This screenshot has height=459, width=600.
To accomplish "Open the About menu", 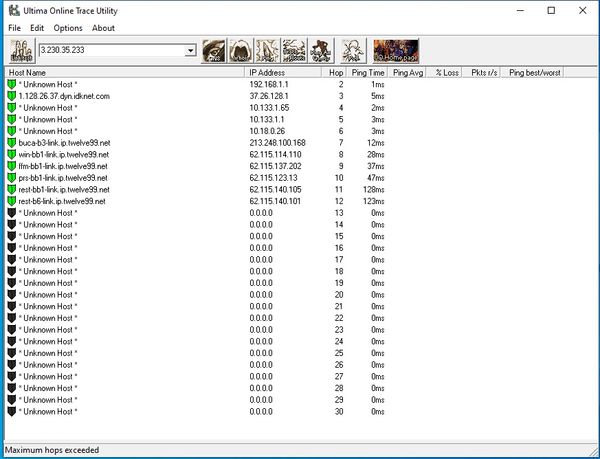I will (103, 28).
